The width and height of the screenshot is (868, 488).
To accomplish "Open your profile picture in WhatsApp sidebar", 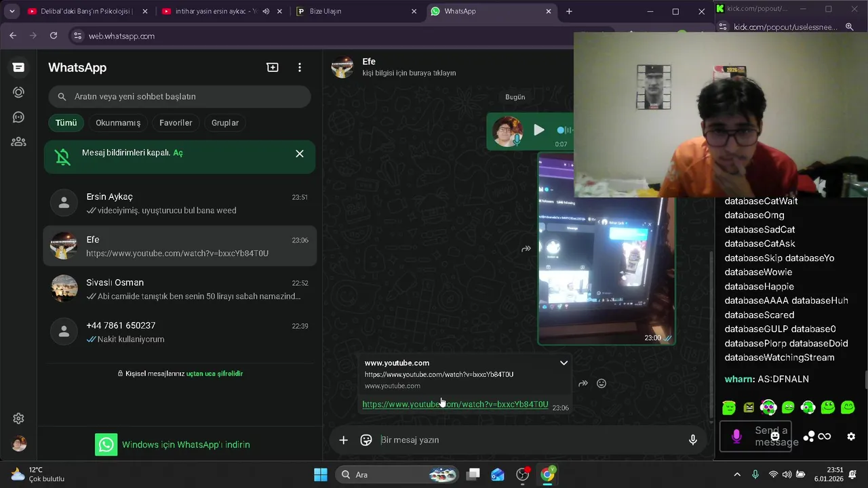I will point(19,443).
